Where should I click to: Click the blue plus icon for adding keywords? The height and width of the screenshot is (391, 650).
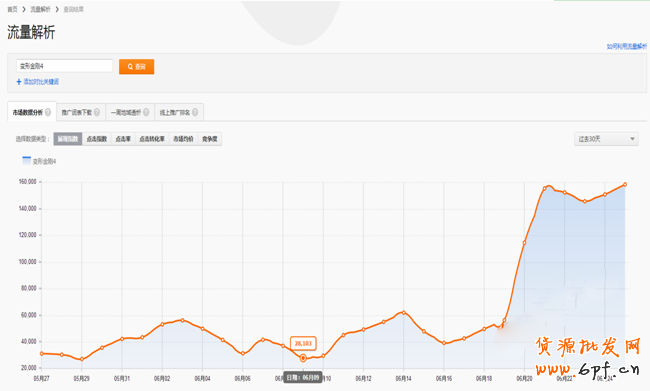pos(19,82)
